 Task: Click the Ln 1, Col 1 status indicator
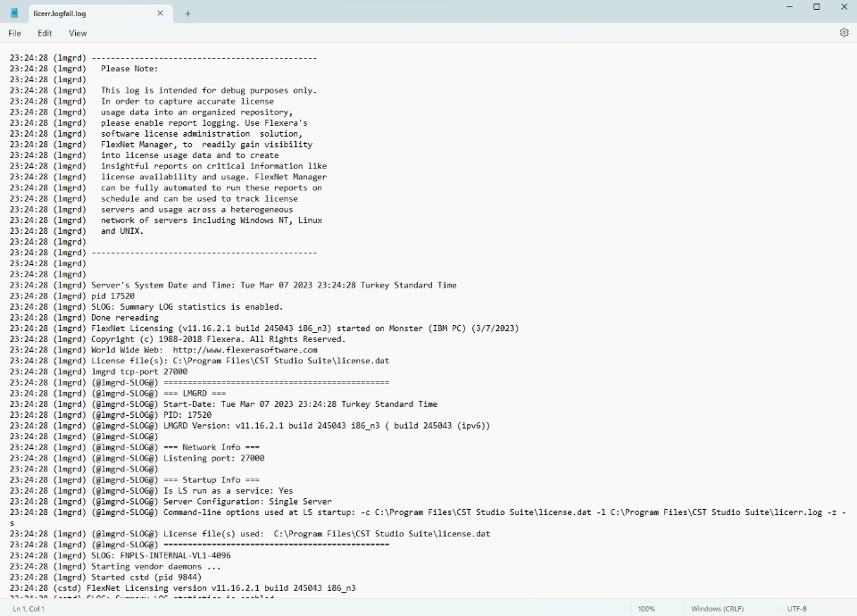tap(29, 608)
